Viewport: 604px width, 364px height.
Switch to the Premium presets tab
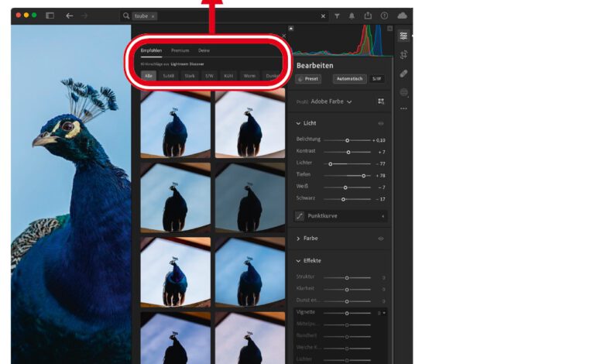(x=180, y=50)
